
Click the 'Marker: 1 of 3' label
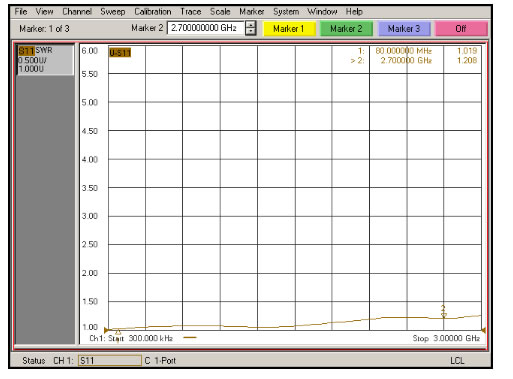44,29
